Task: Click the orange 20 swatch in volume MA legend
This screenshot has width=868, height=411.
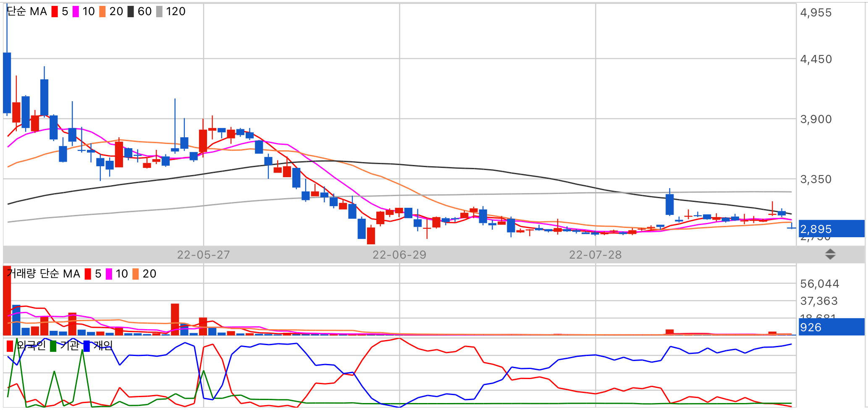Action: pyautogui.click(x=136, y=274)
